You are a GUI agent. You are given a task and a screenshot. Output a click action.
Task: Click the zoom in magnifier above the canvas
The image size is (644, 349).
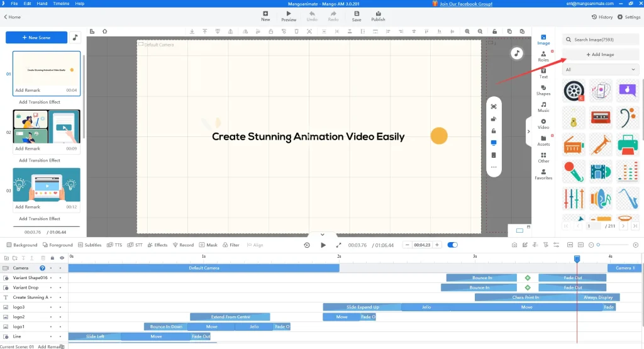(x=467, y=31)
